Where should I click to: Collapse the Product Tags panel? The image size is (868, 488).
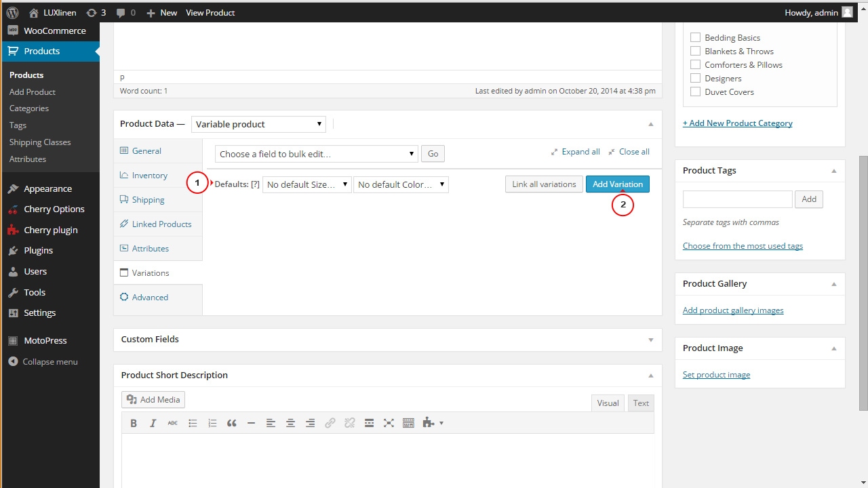pyautogui.click(x=833, y=171)
